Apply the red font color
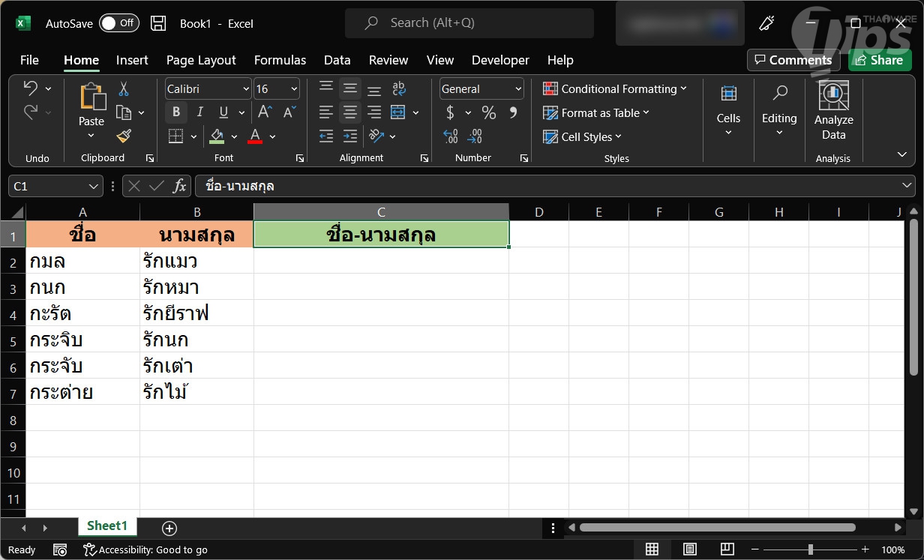924x560 pixels. pyautogui.click(x=255, y=136)
